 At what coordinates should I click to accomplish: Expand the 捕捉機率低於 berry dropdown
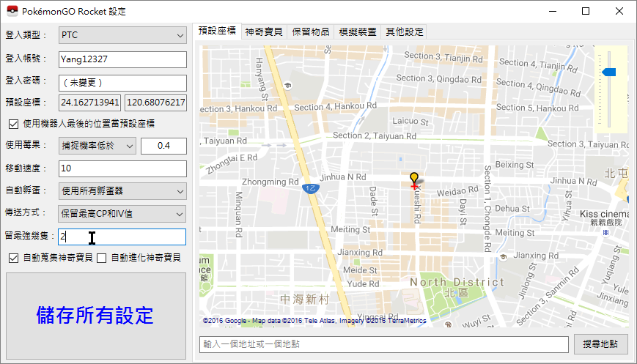click(97, 146)
